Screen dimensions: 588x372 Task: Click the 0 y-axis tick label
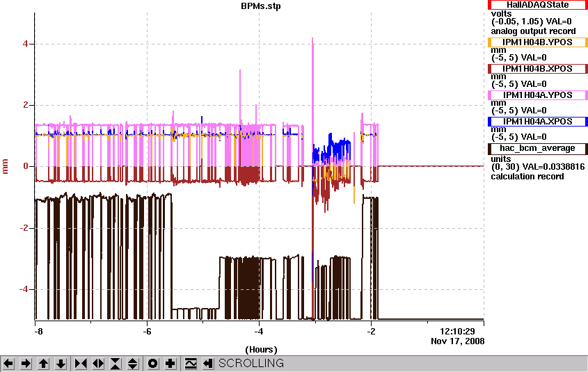click(x=26, y=166)
